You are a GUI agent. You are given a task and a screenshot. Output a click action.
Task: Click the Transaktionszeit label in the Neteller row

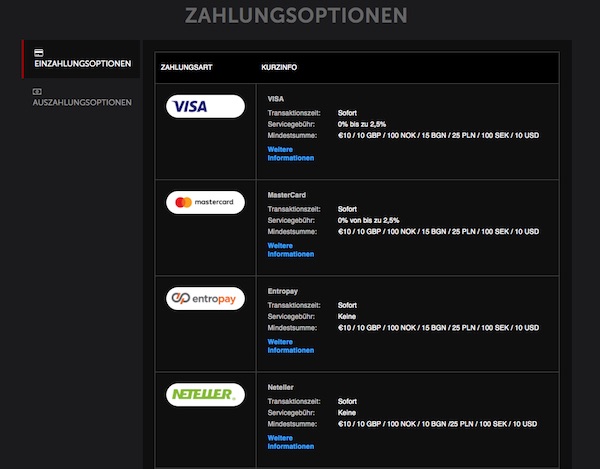[x=294, y=401]
